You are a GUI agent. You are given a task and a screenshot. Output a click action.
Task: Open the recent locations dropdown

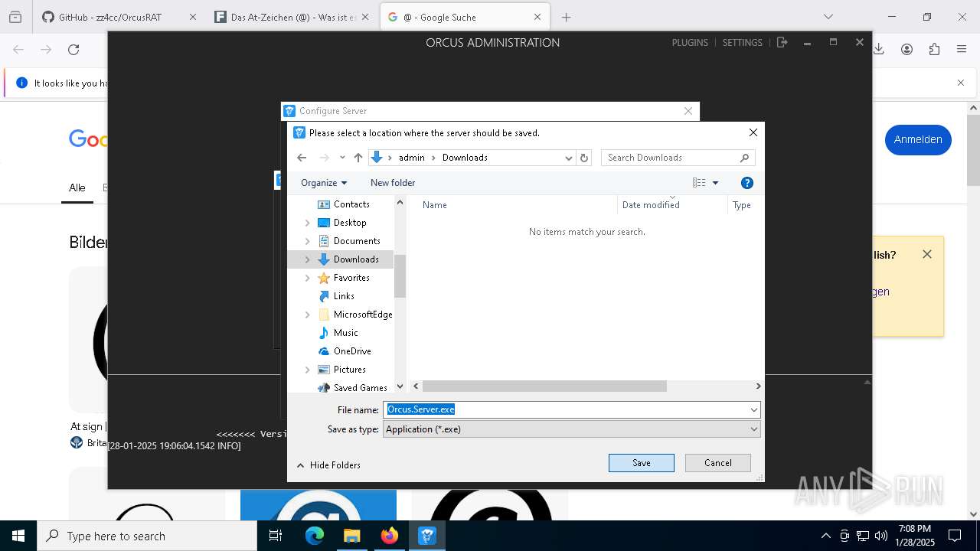(342, 158)
